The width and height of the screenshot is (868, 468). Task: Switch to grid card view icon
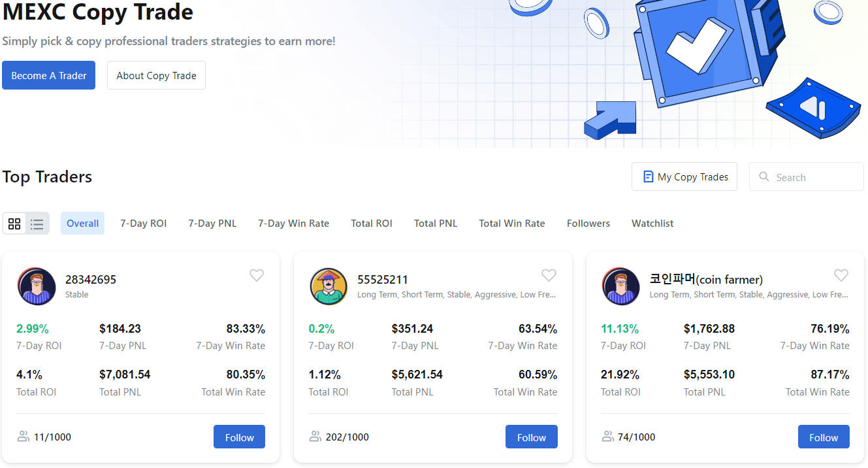coord(14,224)
